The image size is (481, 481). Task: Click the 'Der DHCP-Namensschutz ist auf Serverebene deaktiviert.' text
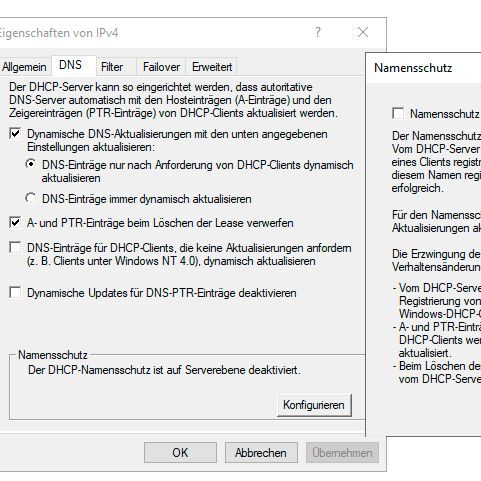[164, 370]
